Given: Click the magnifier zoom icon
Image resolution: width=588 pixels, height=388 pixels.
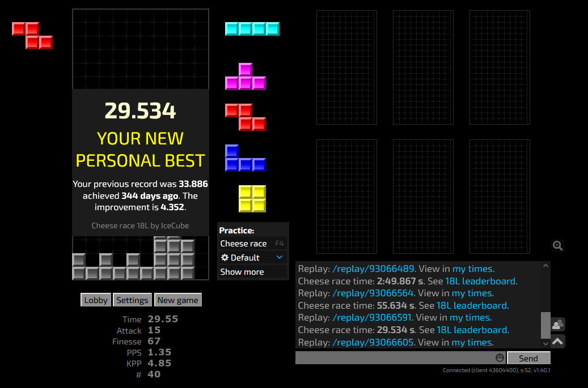Looking at the screenshot, I should [x=558, y=245].
